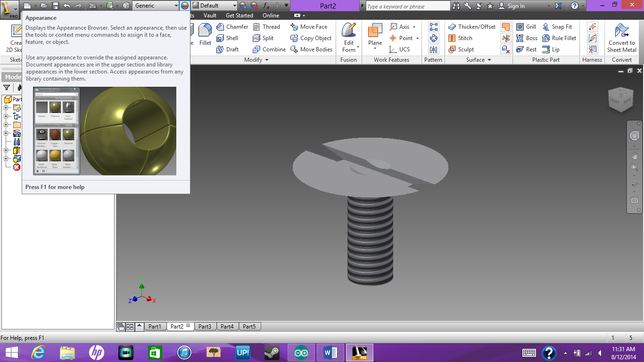
Task: Select the Move Face tool
Action: pyautogui.click(x=314, y=26)
